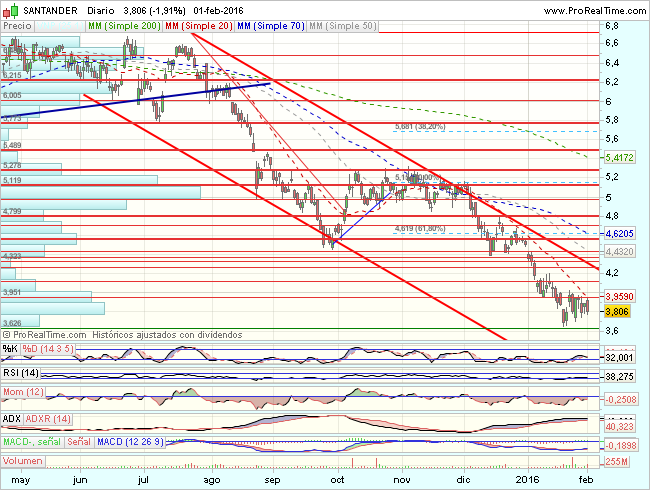Viewport: 650px width, 490px height.
Task: Click the candlestick chart icon beside SANTANDER
Action: point(11,11)
